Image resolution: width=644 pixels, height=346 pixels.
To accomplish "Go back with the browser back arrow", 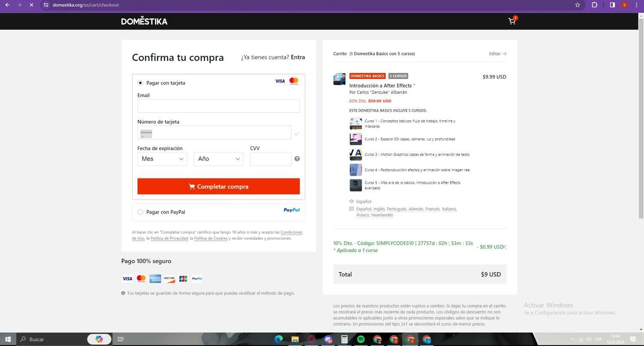I will (7, 5).
